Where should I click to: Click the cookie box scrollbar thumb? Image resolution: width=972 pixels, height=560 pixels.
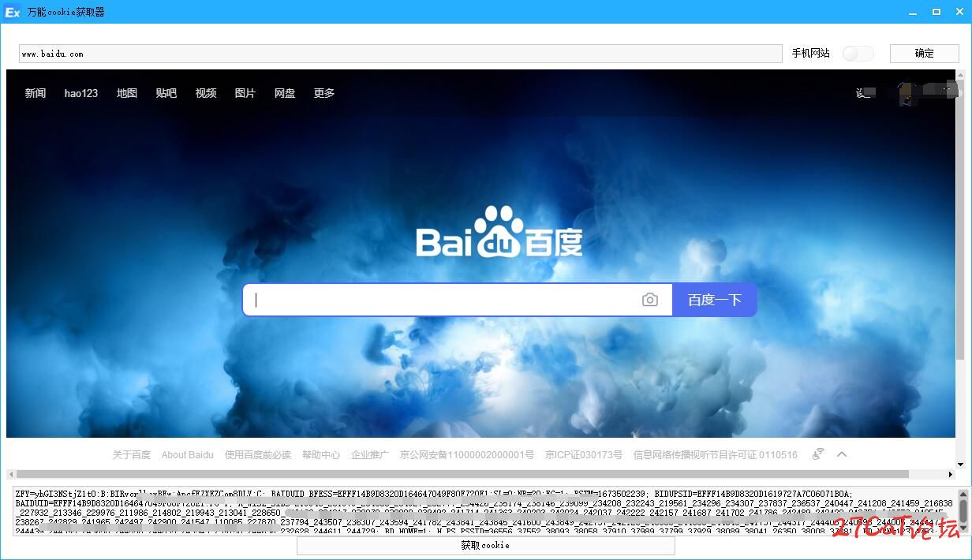pyautogui.click(x=963, y=511)
